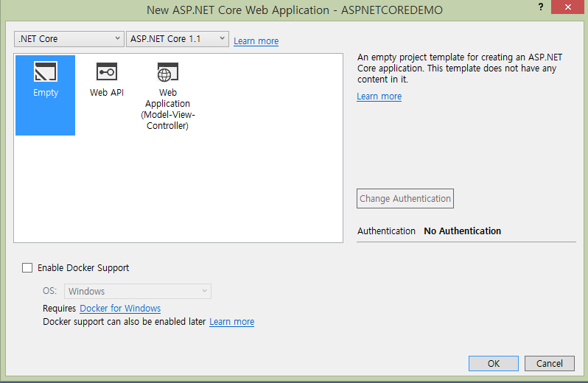This screenshot has height=383, width=588.
Task: Enable Docker Support checkbox
Action: (x=27, y=267)
